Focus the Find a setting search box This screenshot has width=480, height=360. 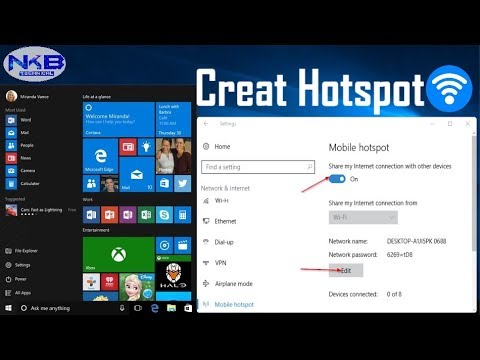[x=258, y=167]
